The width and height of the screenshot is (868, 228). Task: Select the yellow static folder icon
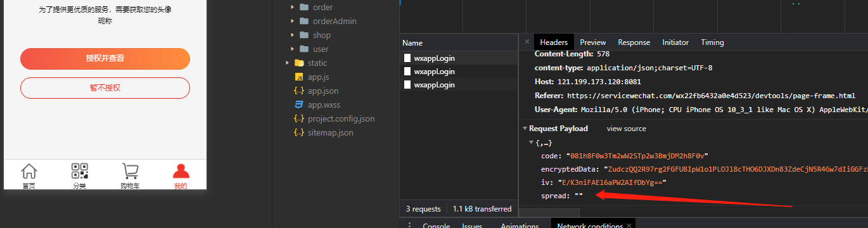pyautogui.click(x=298, y=63)
